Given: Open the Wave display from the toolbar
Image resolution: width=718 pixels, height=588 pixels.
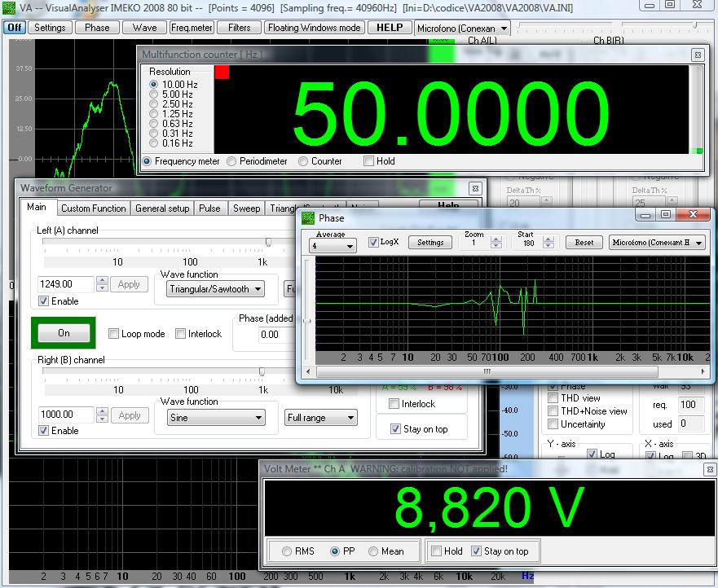Looking at the screenshot, I should [143, 27].
